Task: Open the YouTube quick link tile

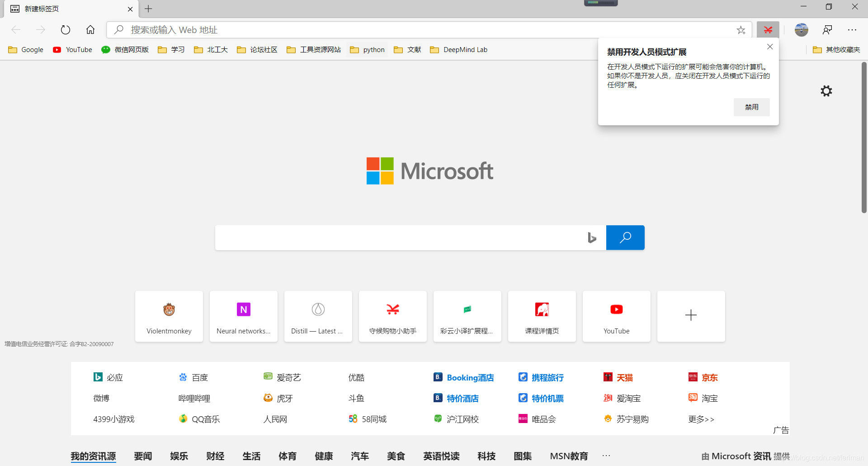Action: click(617, 316)
